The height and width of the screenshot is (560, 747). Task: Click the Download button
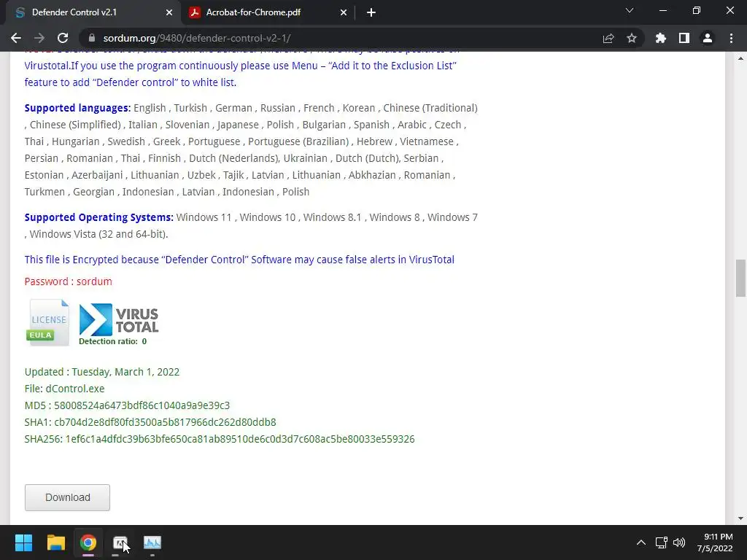67,497
